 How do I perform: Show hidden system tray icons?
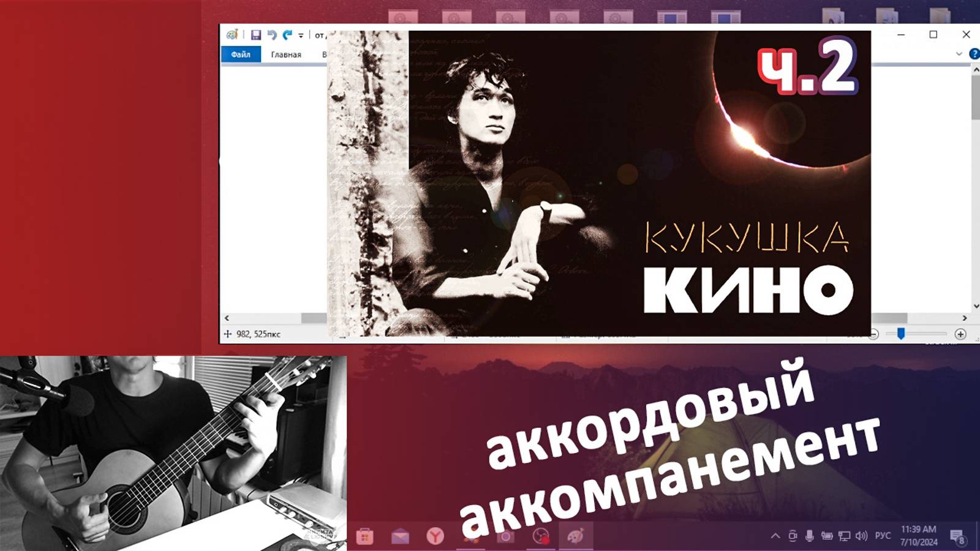tap(775, 536)
